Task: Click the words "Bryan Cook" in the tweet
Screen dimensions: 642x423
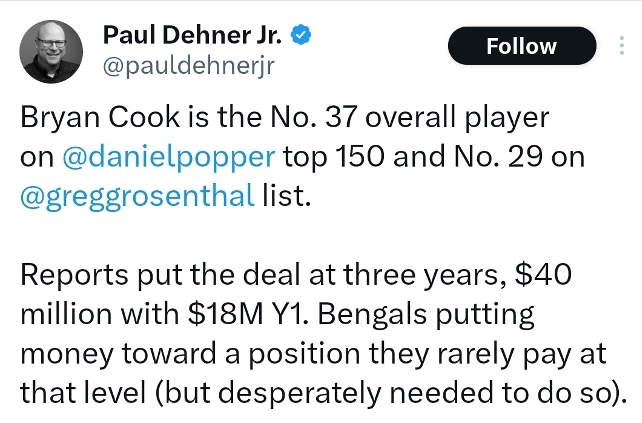Action: 82,118
